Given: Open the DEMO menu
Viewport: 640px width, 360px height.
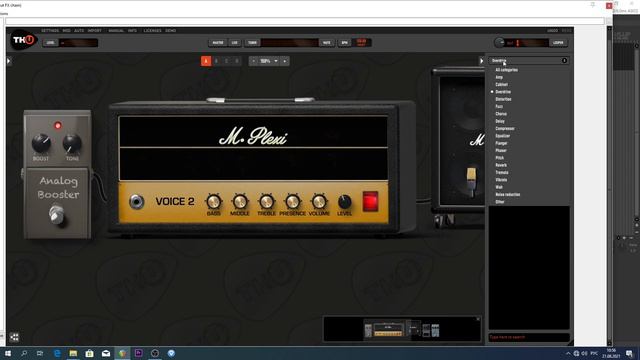Looking at the screenshot, I should (171, 31).
